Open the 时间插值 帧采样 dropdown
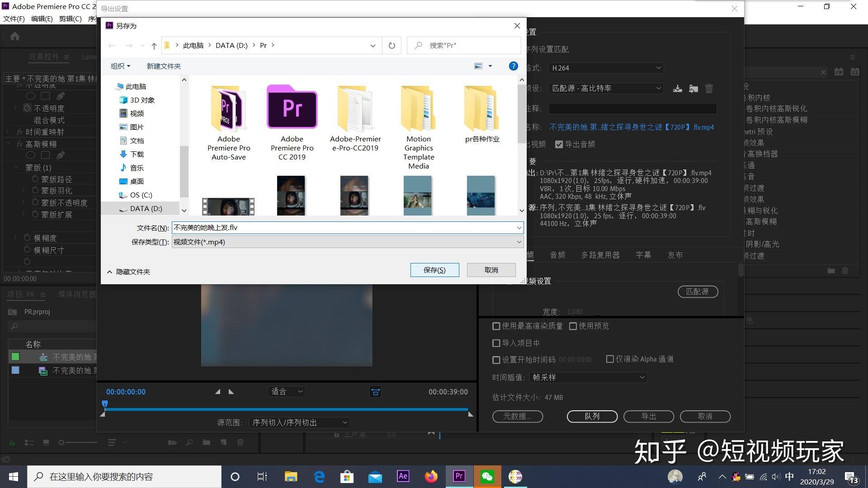Viewport: 868px width, 488px height. [588, 377]
